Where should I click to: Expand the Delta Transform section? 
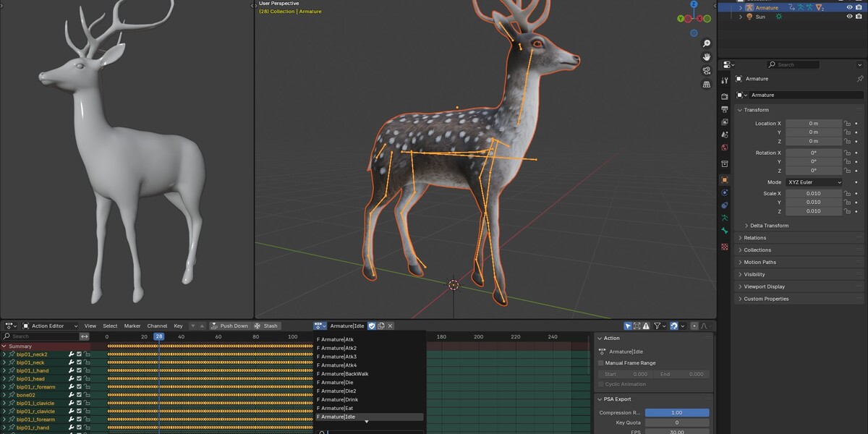click(769, 226)
